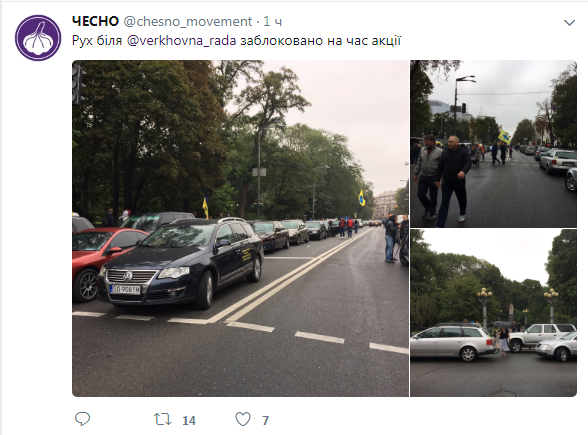Click the tweet text about blocked traffic
588x435 pixels.
pyautogui.click(x=236, y=40)
